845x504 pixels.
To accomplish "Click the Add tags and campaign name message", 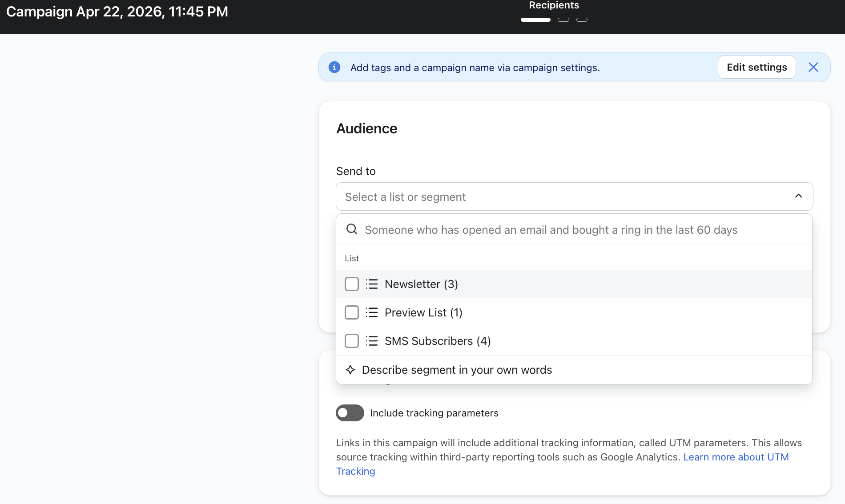I will (x=475, y=68).
